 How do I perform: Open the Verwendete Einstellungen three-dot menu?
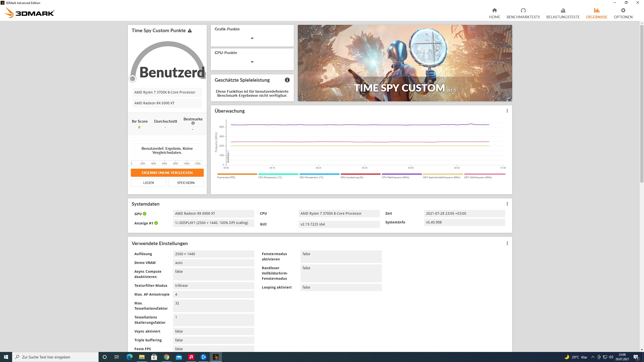point(507,243)
